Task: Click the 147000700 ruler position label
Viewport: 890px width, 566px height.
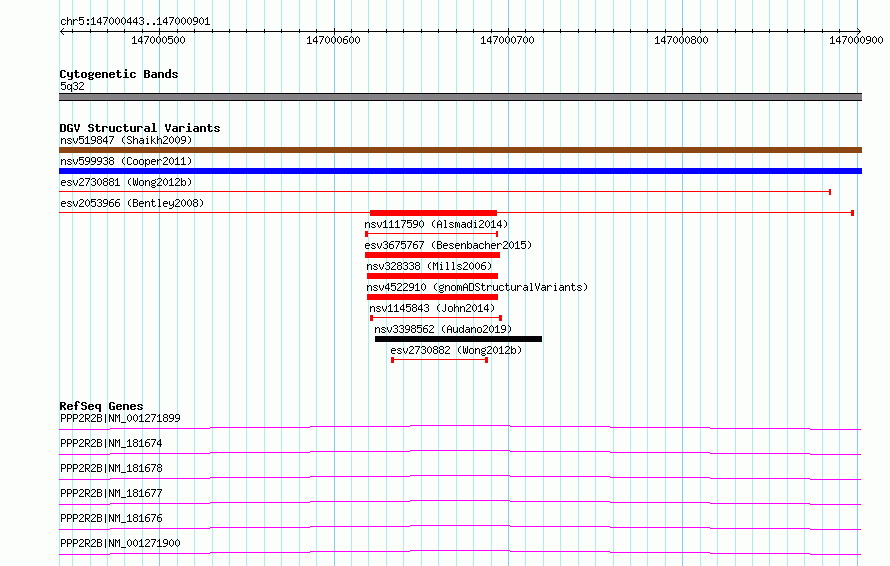Action: tap(507, 40)
